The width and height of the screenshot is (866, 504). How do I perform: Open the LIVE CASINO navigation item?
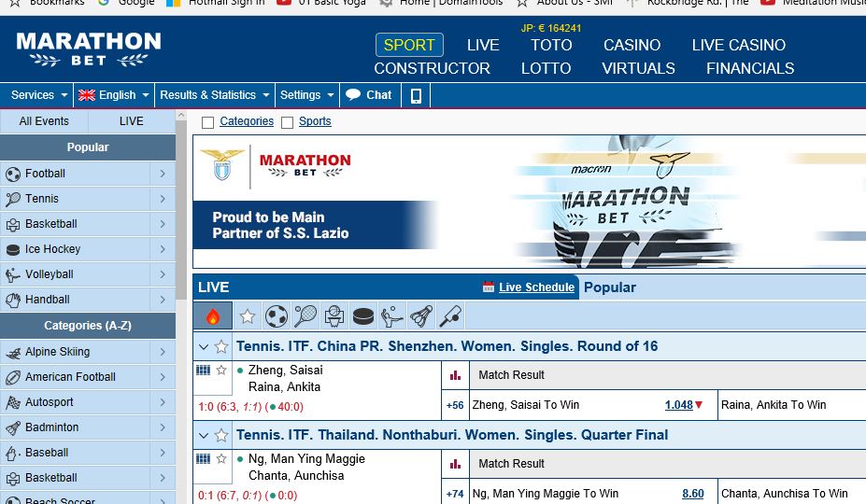pos(738,45)
